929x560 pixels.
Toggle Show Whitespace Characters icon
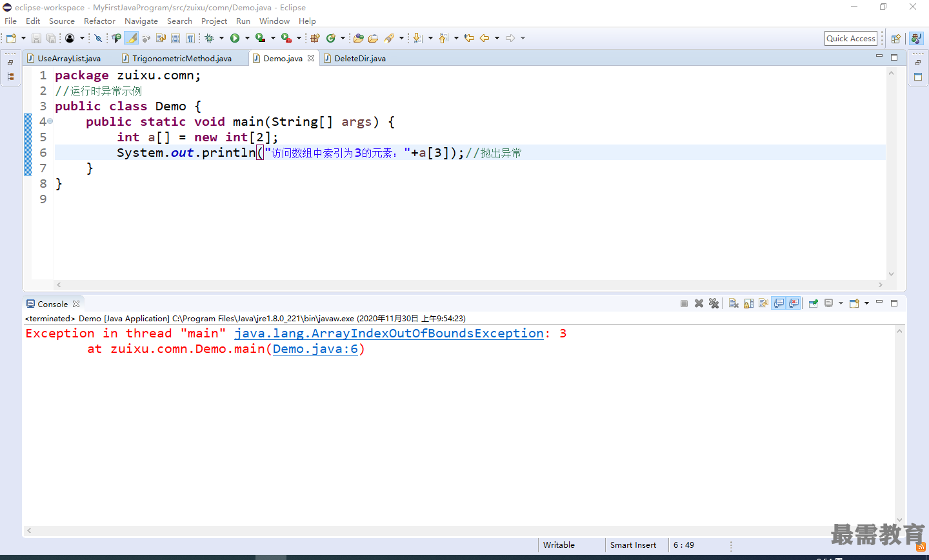tap(190, 38)
